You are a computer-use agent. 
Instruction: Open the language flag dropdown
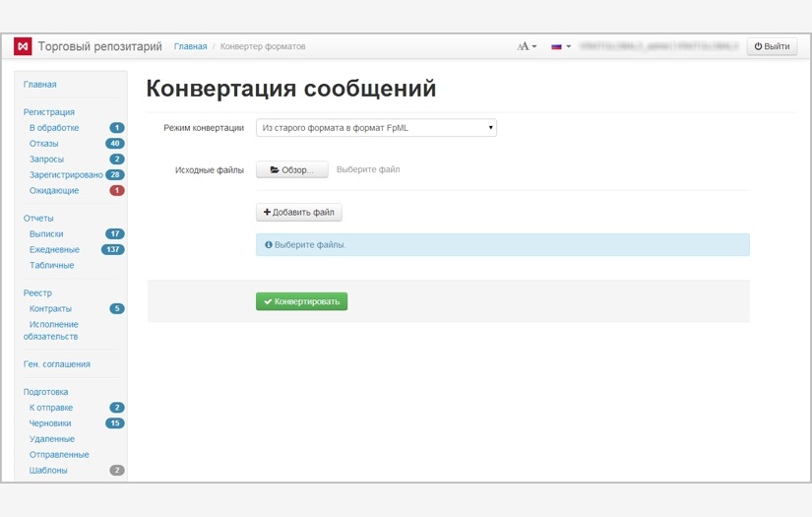click(x=561, y=46)
